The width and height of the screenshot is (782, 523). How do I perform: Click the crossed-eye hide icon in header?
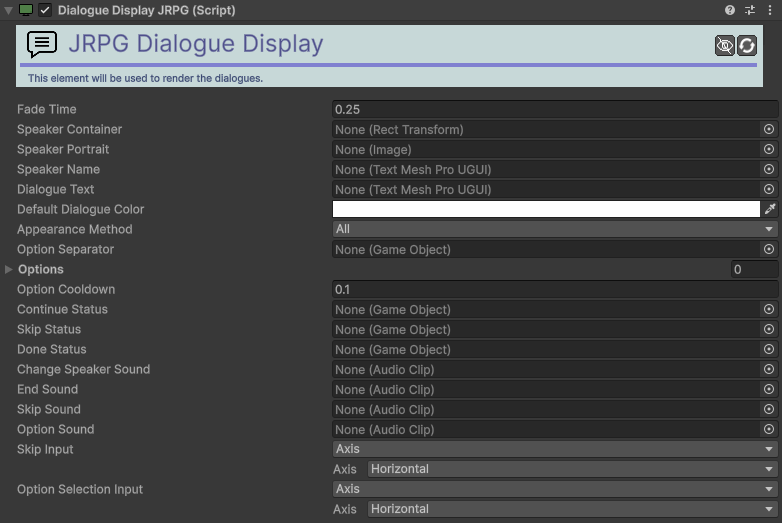725,46
